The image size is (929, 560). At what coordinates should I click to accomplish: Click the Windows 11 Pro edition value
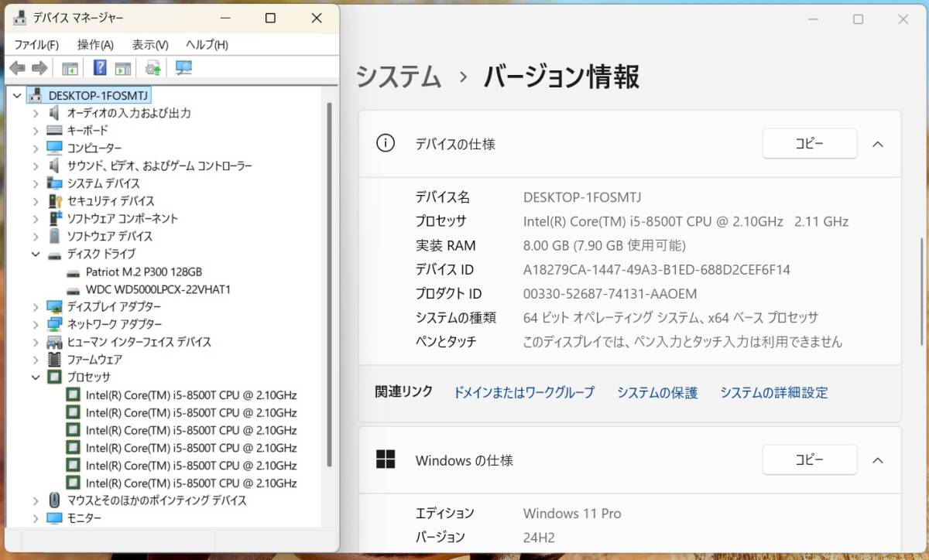[x=572, y=514]
